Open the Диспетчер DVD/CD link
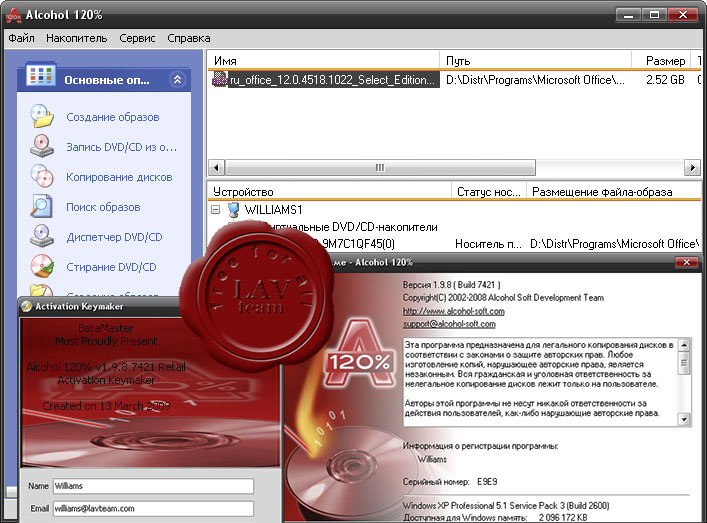 [x=114, y=237]
